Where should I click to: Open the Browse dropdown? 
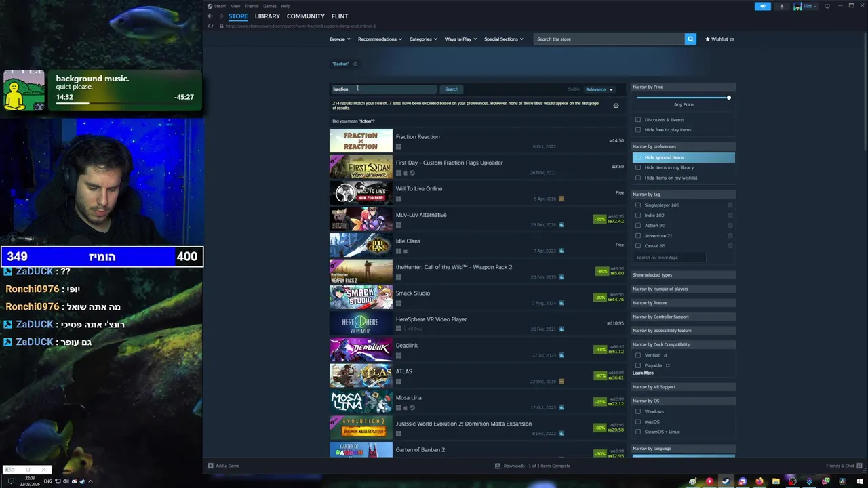coord(340,39)
